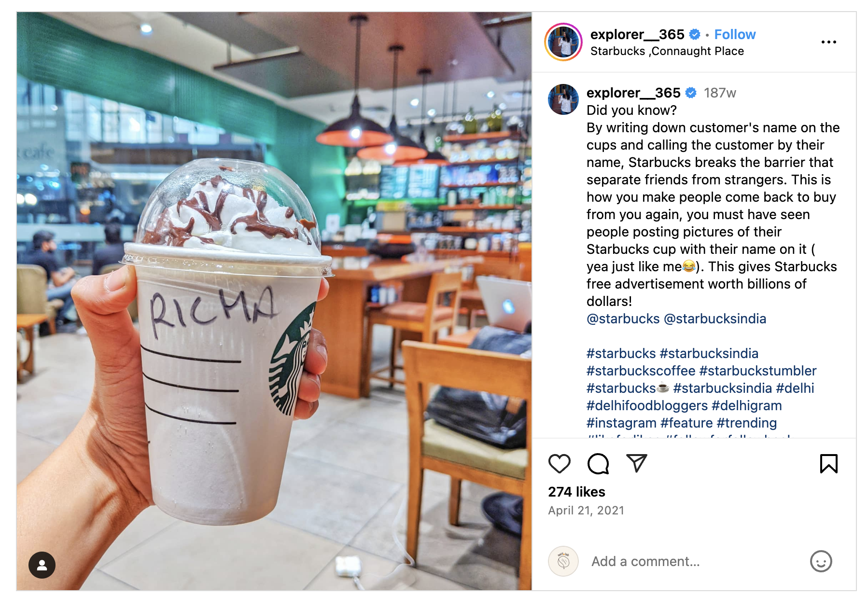868x609 pixels.
Task: Click the profile avatar beside the caption
Action: (563, 99)
